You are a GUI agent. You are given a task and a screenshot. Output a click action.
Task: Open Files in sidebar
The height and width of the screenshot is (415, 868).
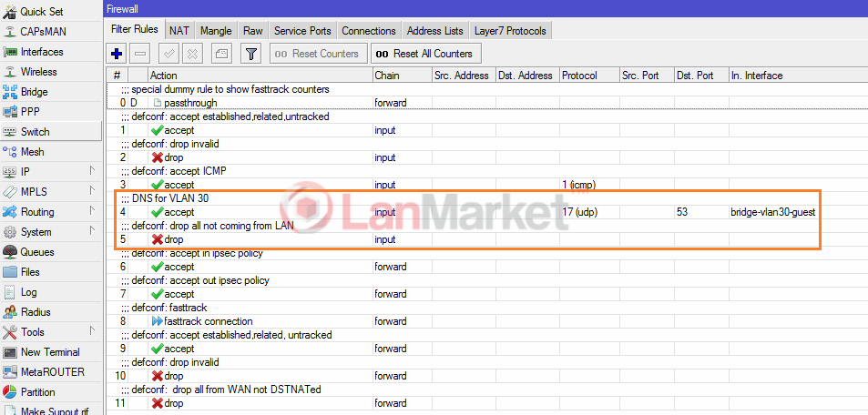tap(51, 272)
